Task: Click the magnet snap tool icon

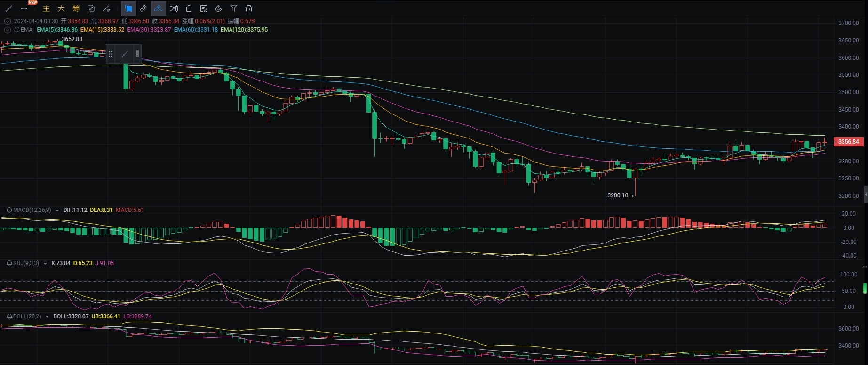Action: tap(219, 8)
